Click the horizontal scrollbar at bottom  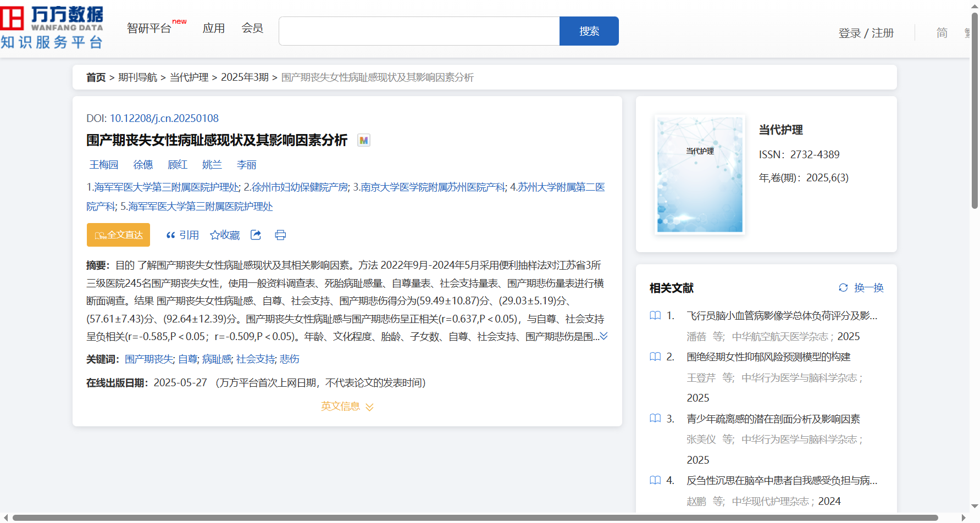[x=475, y=518]
